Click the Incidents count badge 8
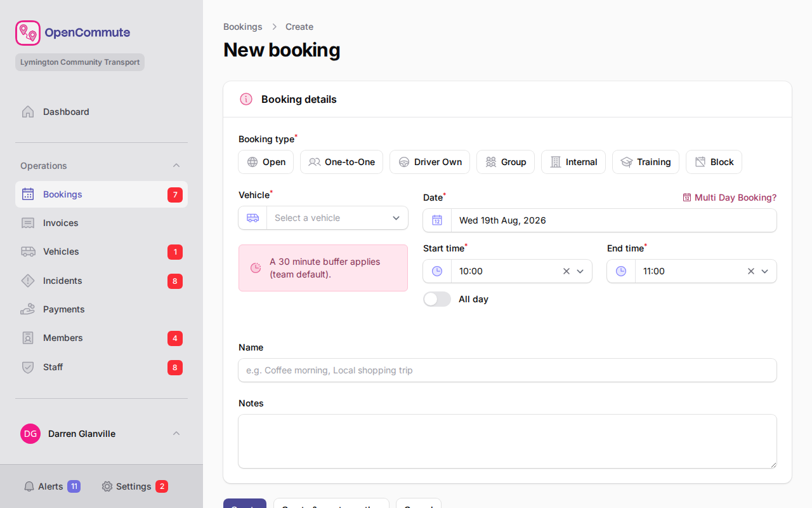Viewport: 812px width, 508px height. [x=175, y=281]
